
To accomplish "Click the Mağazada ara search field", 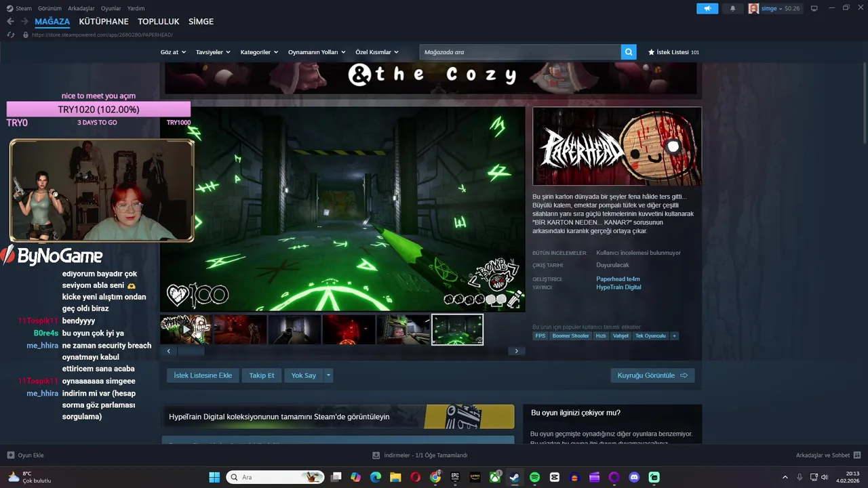I will click(520, 52).
